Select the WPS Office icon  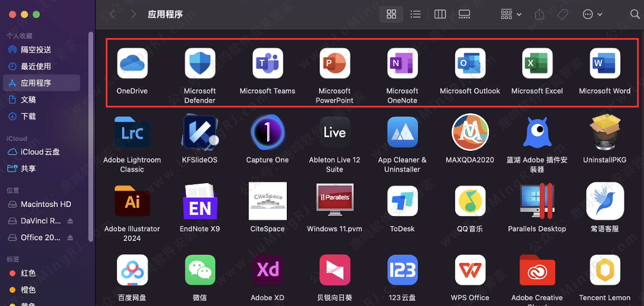470,270
